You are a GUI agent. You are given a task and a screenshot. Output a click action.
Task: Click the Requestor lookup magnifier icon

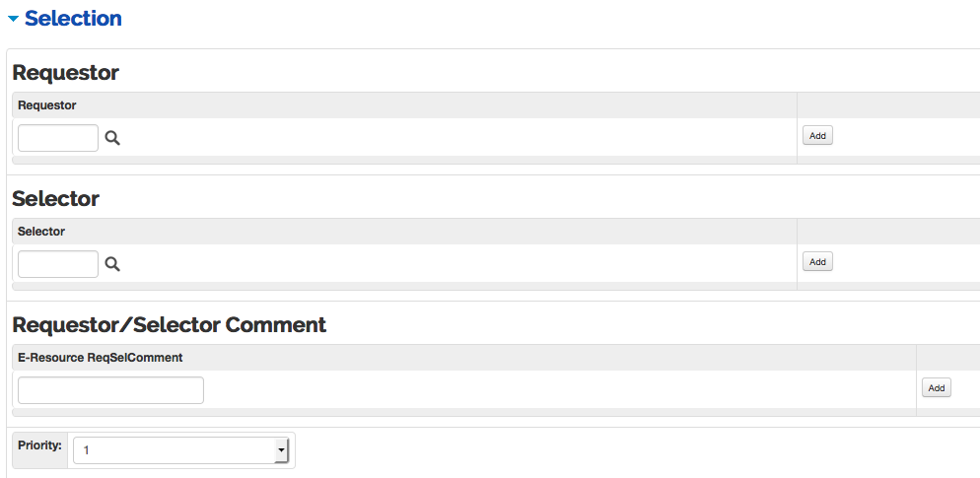(112, 138)
